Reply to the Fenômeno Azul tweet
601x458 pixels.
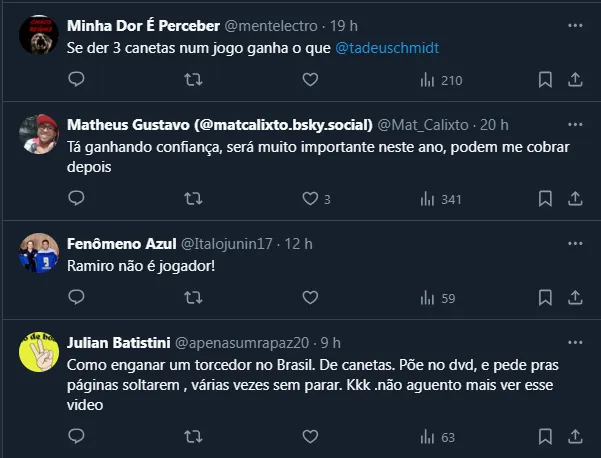[76, 298]
